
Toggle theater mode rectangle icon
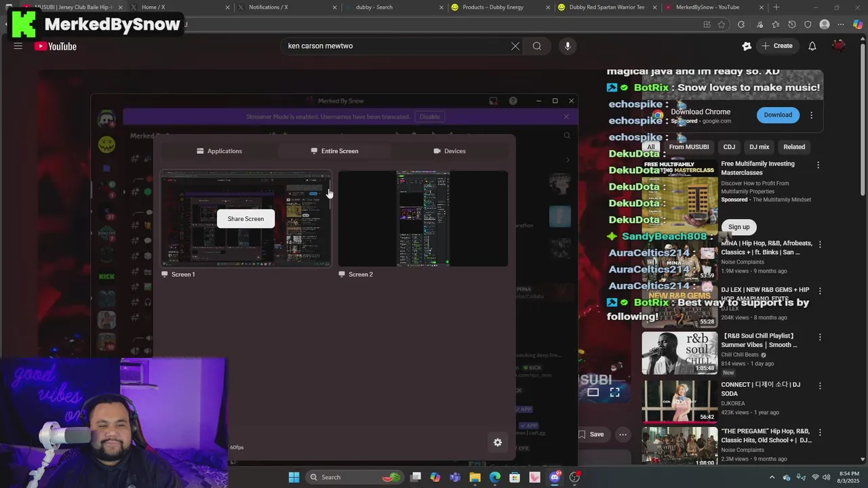[x=593, y=392]
